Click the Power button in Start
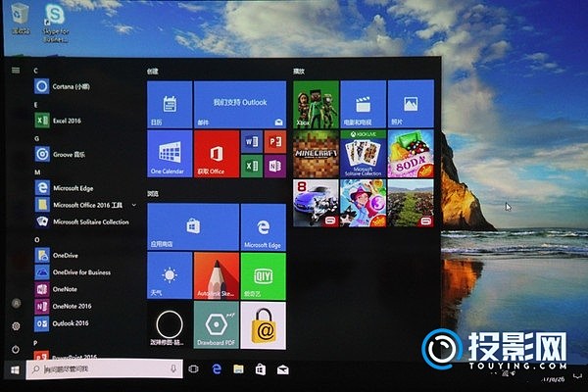The height and width of the screenshot is (392, 588). point(16,349)
